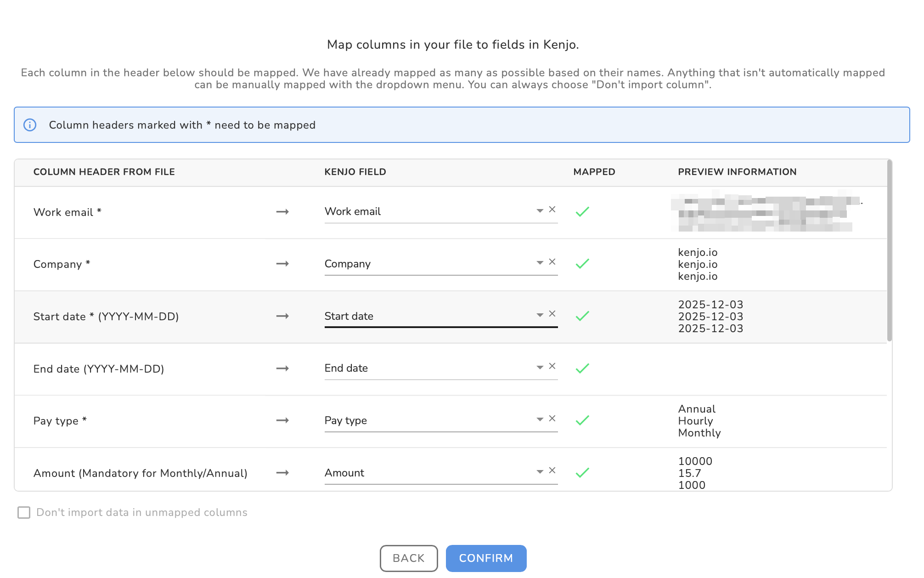Expand the Company field dropdown arrow
The image size is (924, 578).
[x=540, y=263]
